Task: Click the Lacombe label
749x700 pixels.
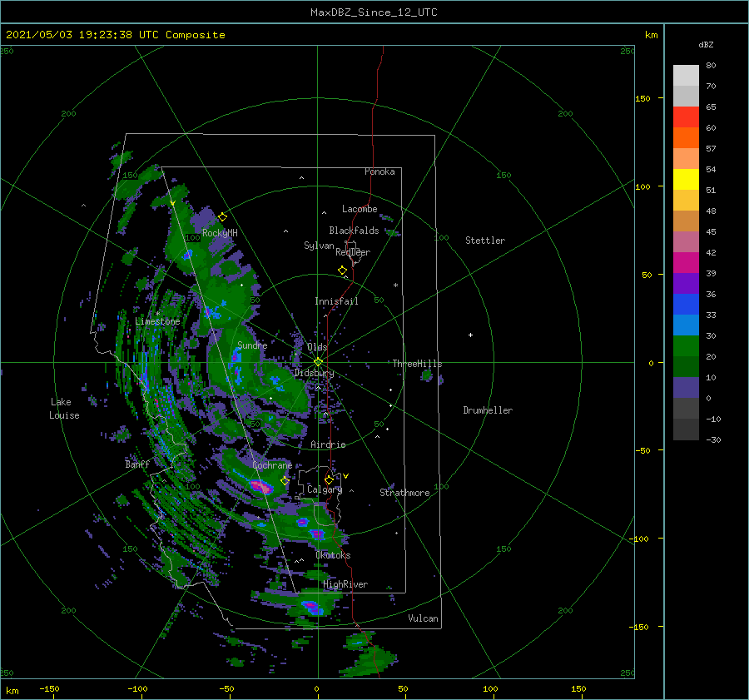Action: [360, 209]
